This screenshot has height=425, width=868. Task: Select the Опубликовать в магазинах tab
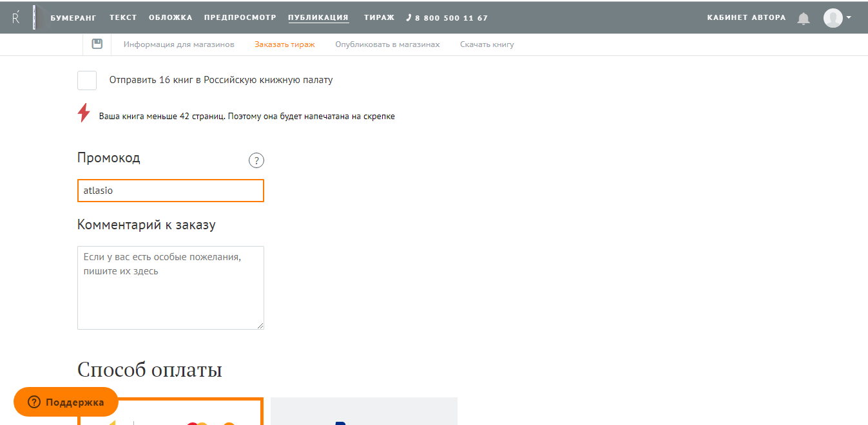pos(387,44)
